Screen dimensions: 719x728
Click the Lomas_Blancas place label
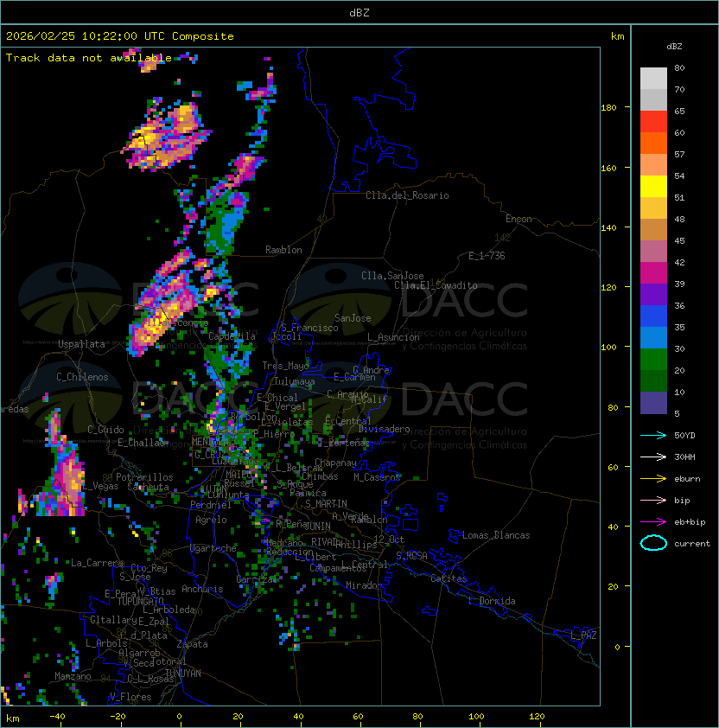[496, 535]
